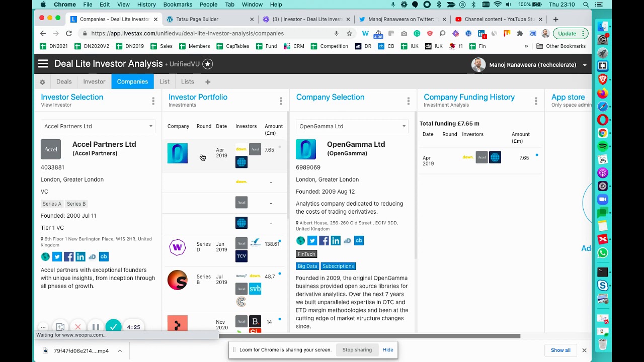Click the star favorite icon next to UnifiedVU
Image resolution: width=644 pixels, height=362 pixels.
[x=207, y=64]
